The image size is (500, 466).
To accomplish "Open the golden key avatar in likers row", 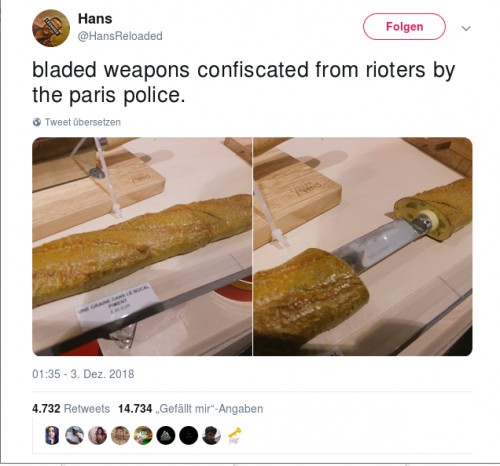I will [234, 435].
